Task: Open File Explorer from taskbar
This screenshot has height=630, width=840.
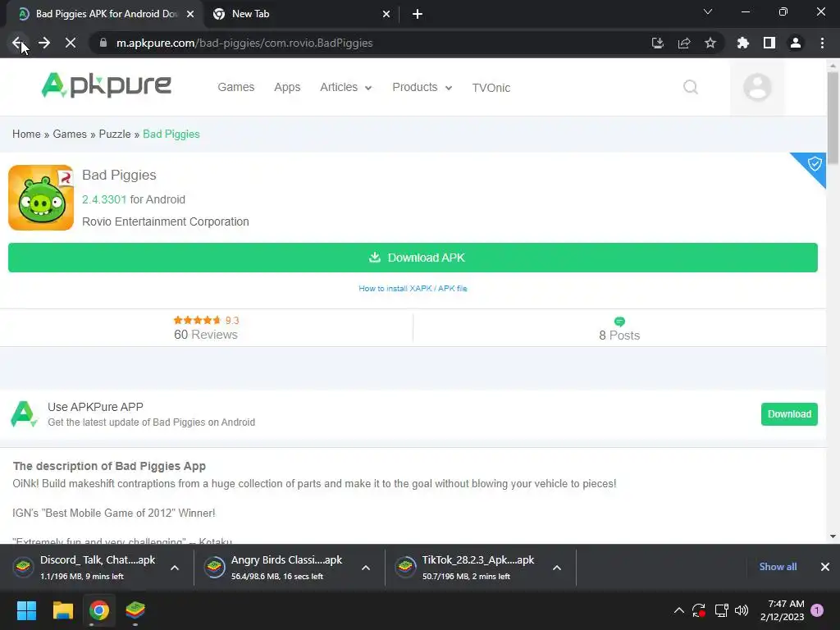Action: pos(62,610)
